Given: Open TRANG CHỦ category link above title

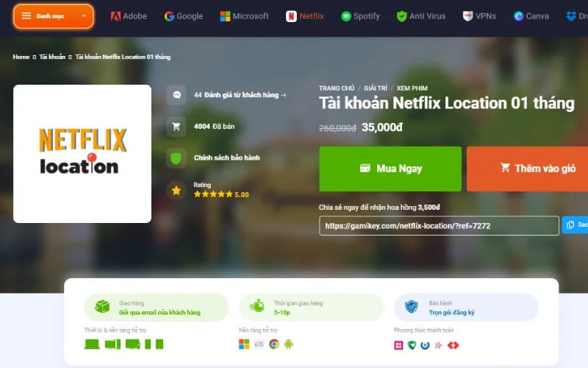Looking at the screenshot, I should 337,88.
